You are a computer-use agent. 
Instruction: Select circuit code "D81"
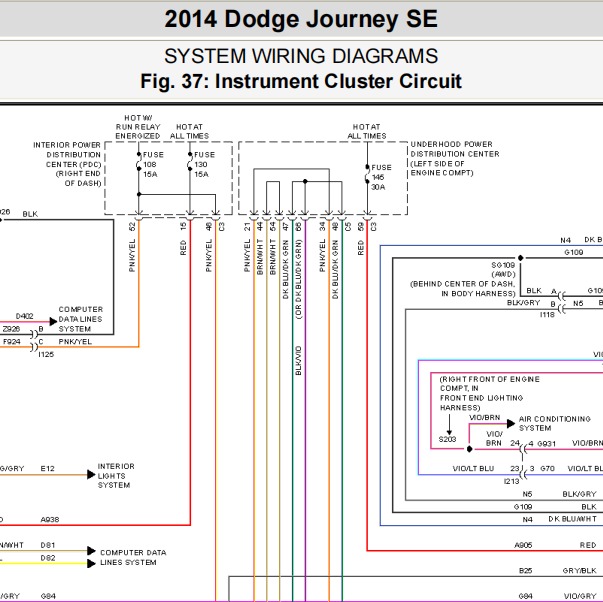[48, 545]
